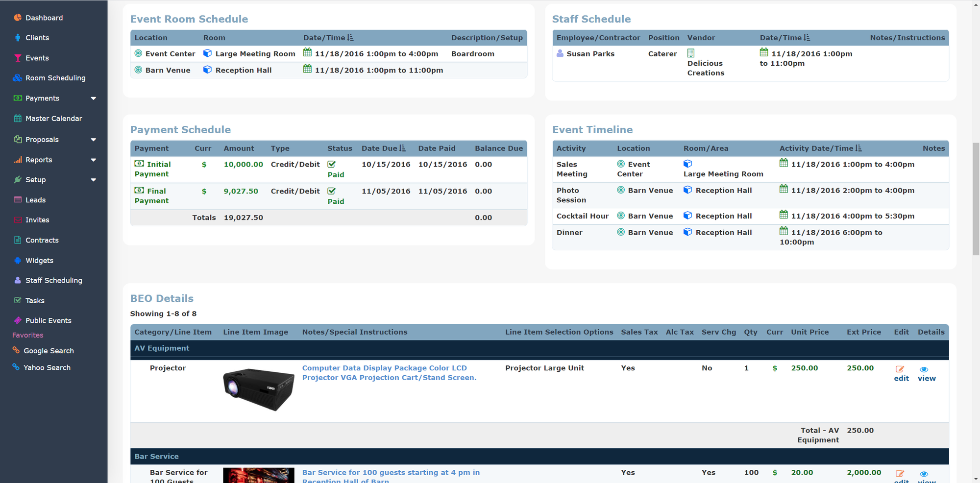Click the Susan Parks person icon
This screenshot has width=980, height=483.
pos(560,53)
